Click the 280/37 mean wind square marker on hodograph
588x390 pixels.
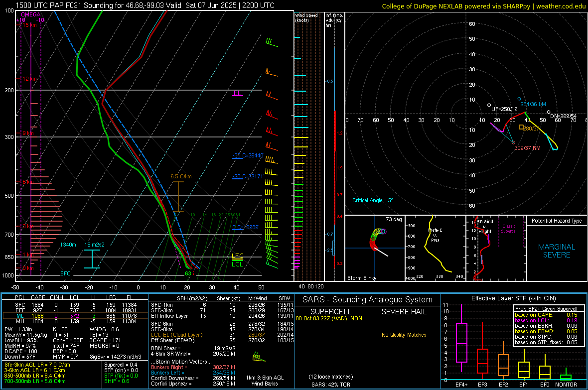tap(521, 127)
